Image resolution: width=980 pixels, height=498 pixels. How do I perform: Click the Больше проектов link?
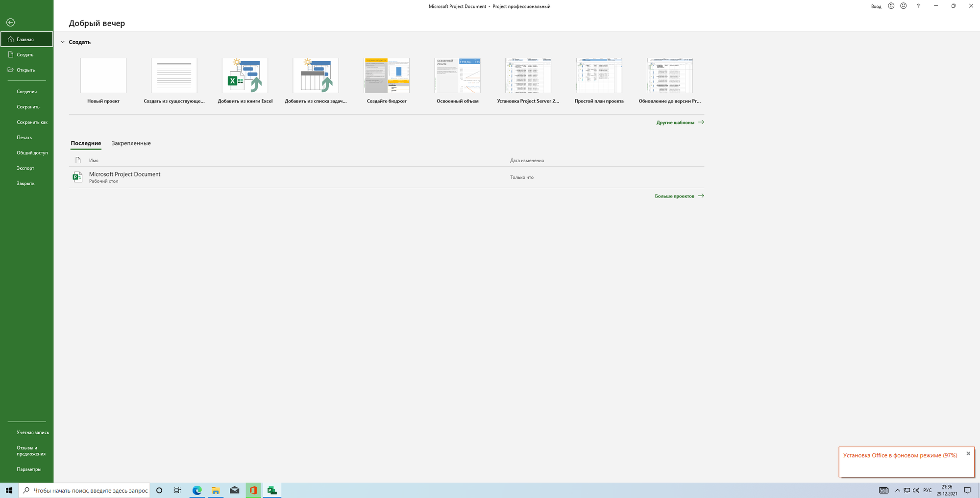pos(679,196)
